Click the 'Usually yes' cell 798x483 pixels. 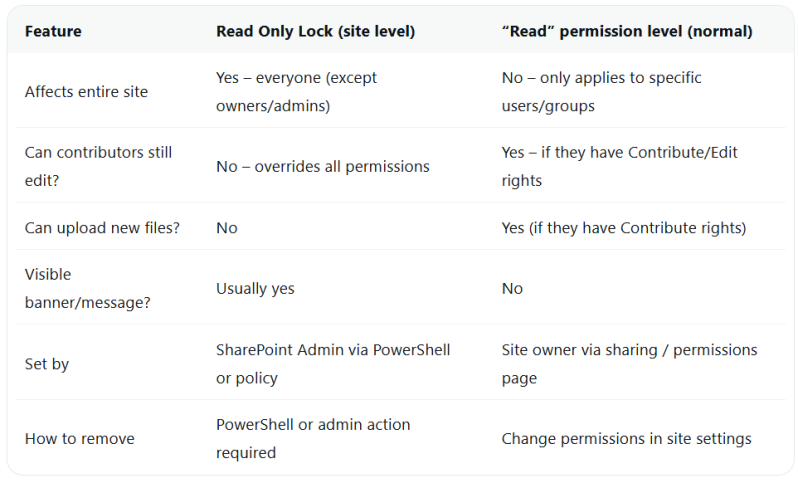pos(255,288)
